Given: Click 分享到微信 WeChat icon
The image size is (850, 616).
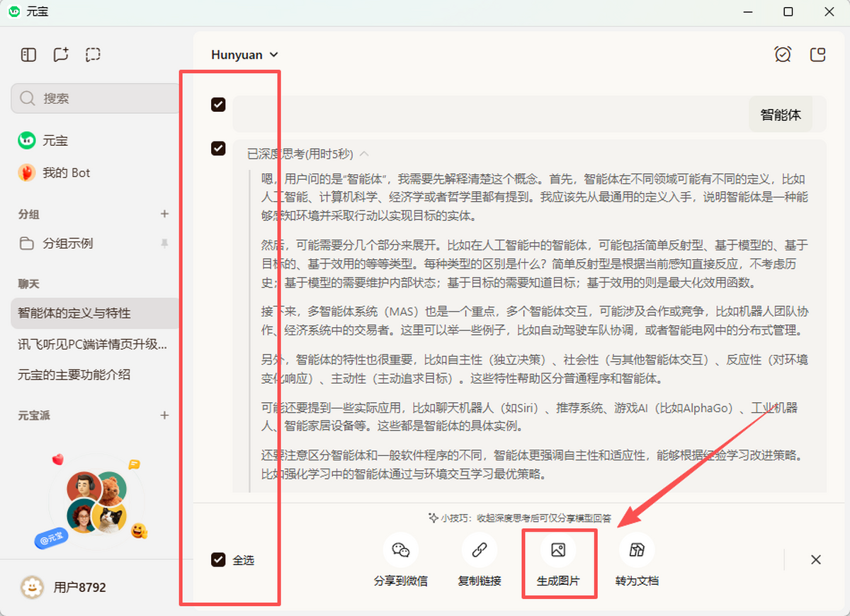Looking at the screenshot, I should 401,549.
